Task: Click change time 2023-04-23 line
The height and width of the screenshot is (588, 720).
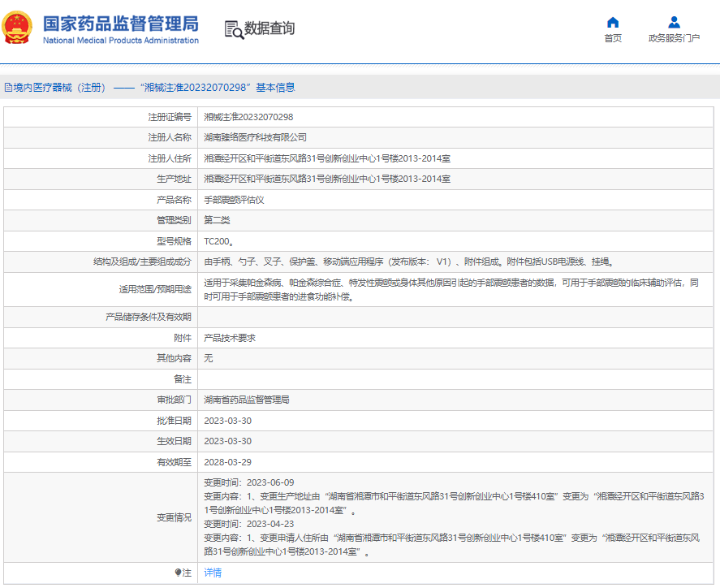Action: click(249, 524)
